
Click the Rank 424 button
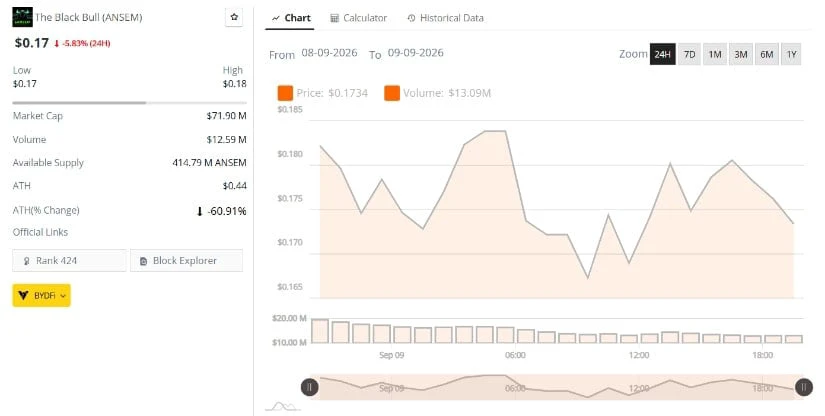click(69, 260)
